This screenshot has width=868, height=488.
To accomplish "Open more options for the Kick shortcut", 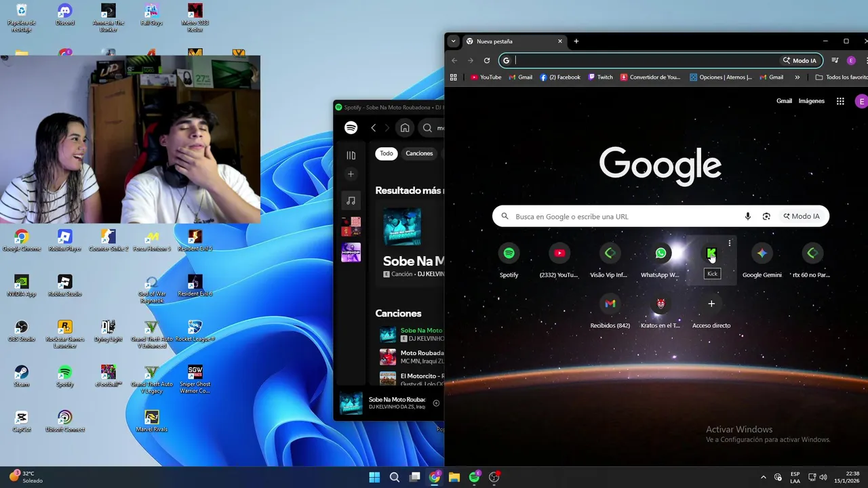I will tap(730, 243).
